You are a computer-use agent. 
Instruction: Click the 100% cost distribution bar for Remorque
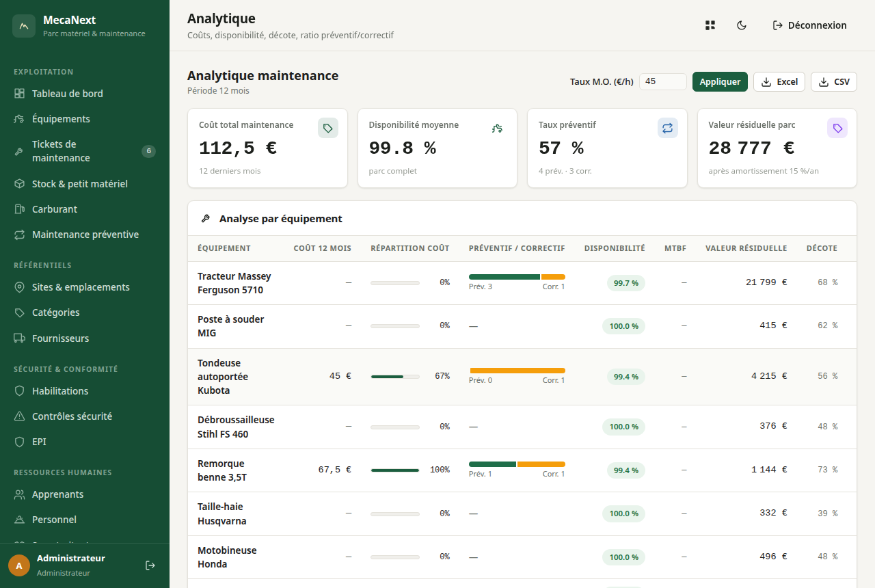point(395,470)
